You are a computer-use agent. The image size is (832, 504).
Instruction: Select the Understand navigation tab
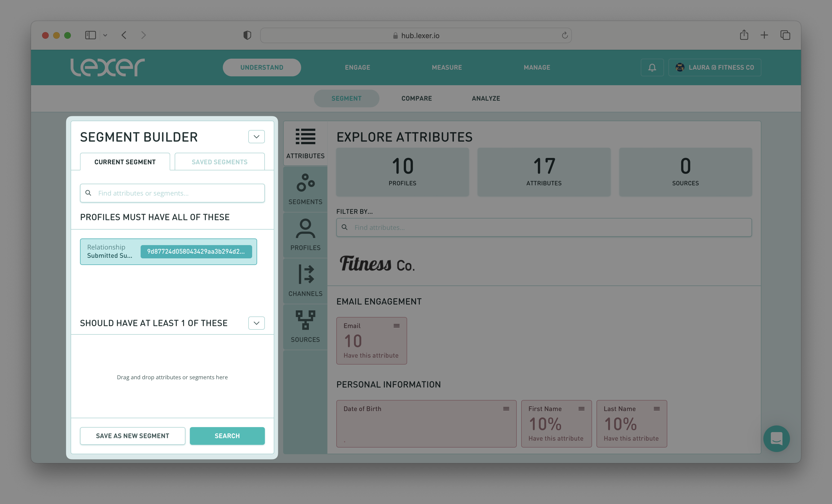(262, 67)
